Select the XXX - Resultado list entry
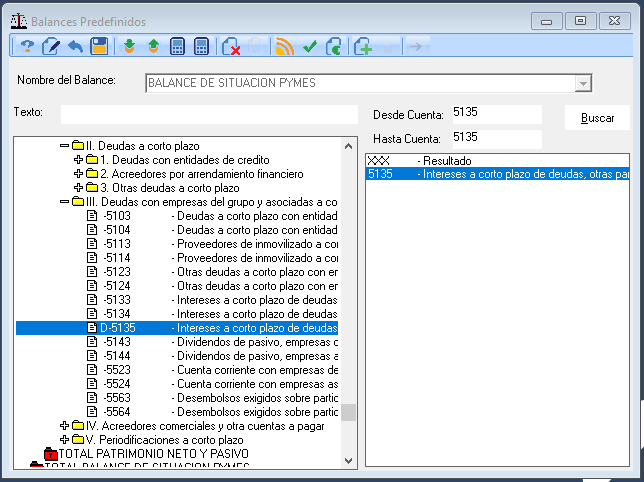This screenshot has height=482, width=644. click(x=497, y=161)
